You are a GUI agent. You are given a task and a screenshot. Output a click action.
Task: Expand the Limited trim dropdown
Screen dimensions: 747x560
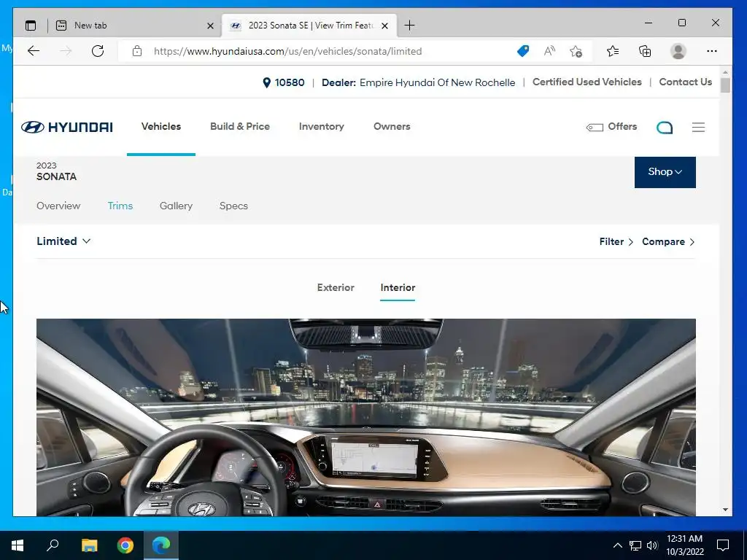63,241
